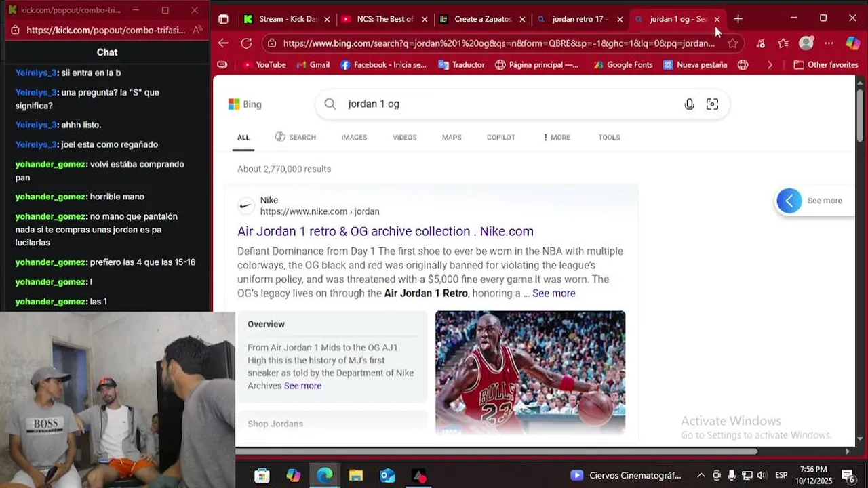Select the ALL results tab
The height and width of the screenshot is (488, 868).
(x=243, y=137)
